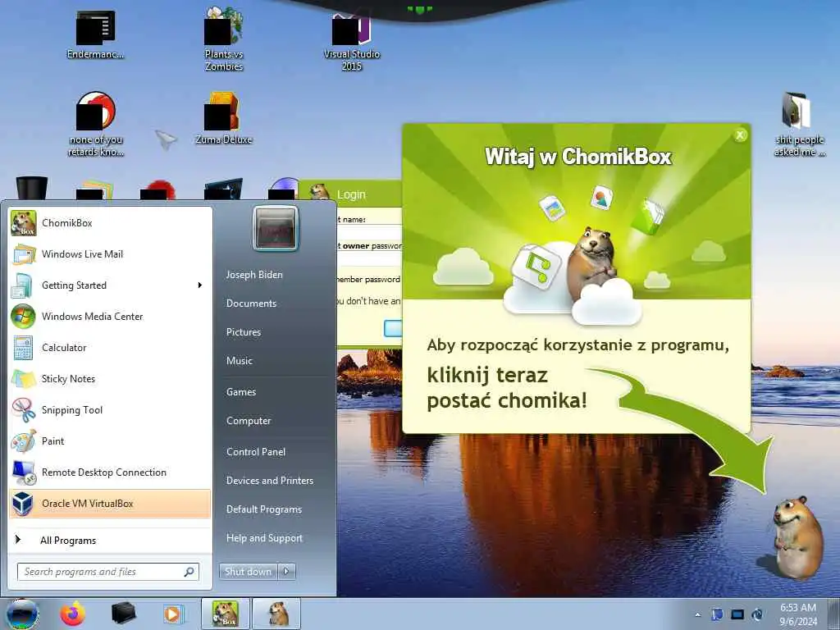
Task: Open Devices and Printers
Action: pos(269,481)
